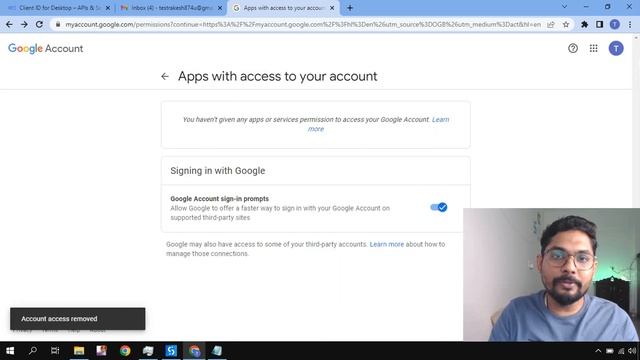Switch to the active Chrome taskbar window

(x=194, y=351)
